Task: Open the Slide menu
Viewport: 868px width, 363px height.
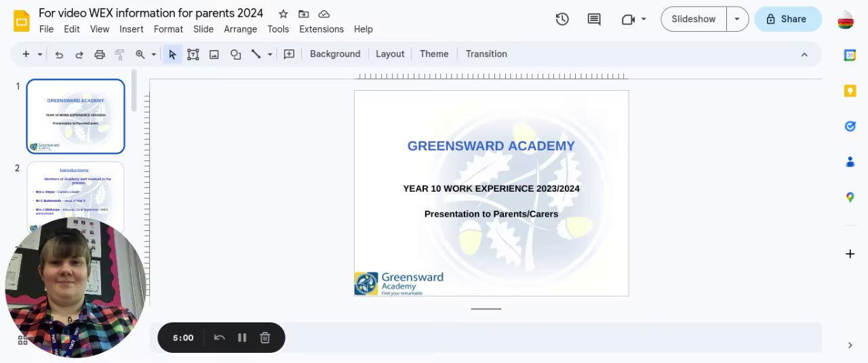Action: point(203,29)
